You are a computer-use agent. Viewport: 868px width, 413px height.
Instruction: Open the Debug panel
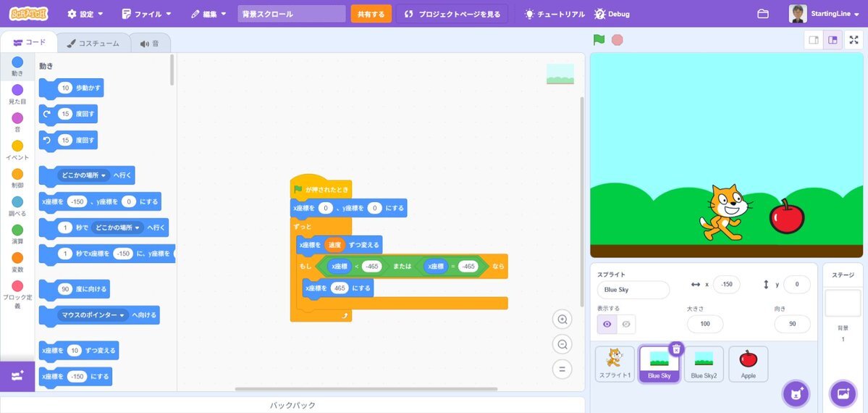coord(612,14)
